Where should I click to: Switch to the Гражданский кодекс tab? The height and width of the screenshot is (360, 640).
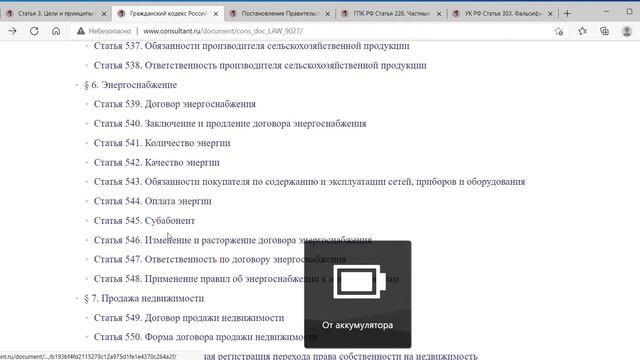click(167, 13)
